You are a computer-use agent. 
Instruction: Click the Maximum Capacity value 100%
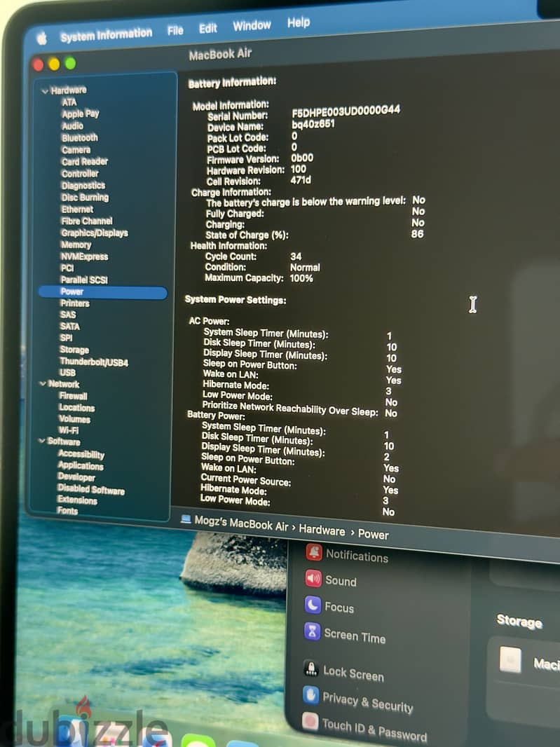[301, 278]
